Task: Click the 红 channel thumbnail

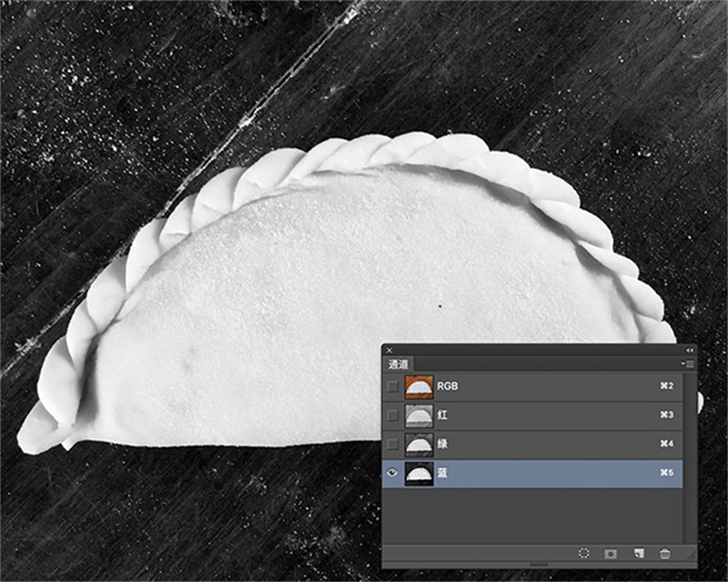Action: [418, 416]
